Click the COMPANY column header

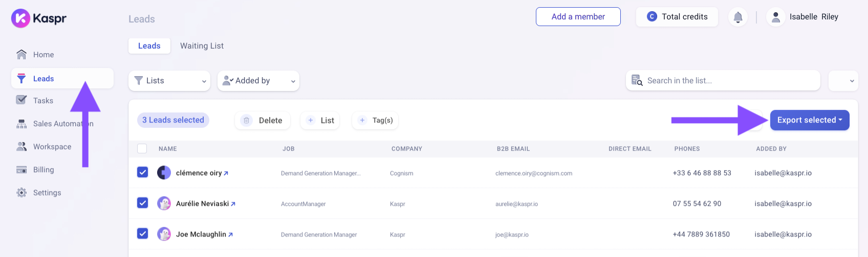(x=407, y=149)
